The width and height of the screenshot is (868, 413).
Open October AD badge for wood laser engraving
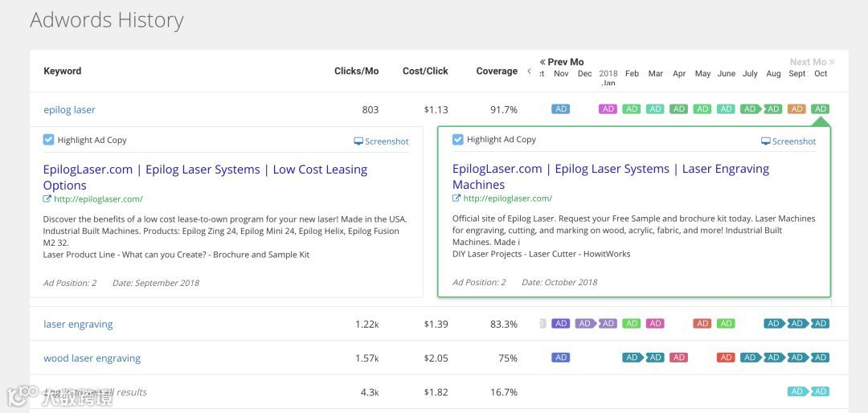(x=821, y=358)
